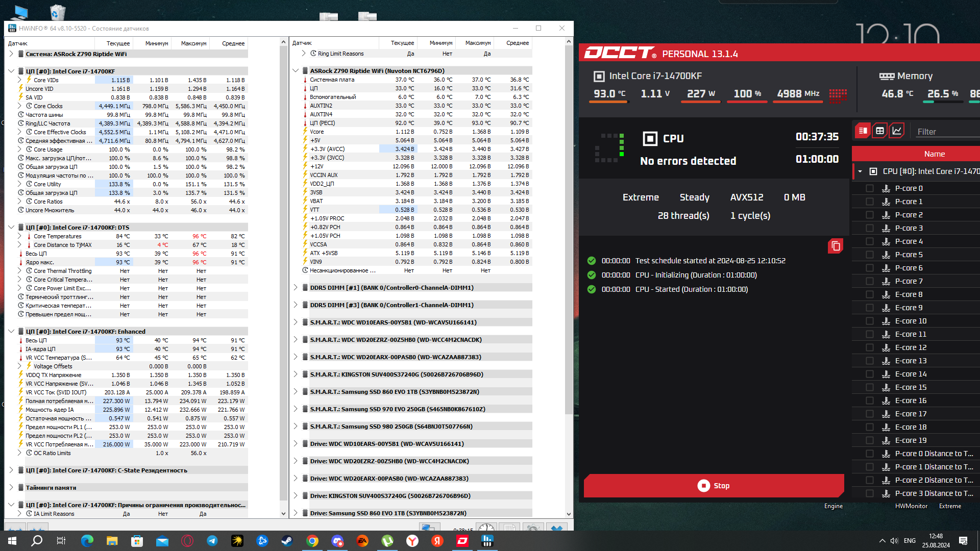Switch to uTorrent in taskbar
980x551 pixels.
(387, 541)
